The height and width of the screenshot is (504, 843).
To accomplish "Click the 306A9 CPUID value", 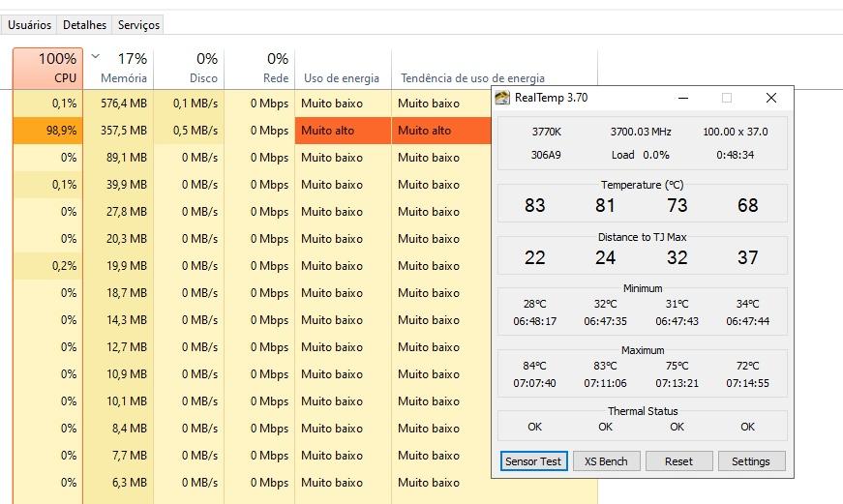I will pyautogui.click(x=546, y=155).
